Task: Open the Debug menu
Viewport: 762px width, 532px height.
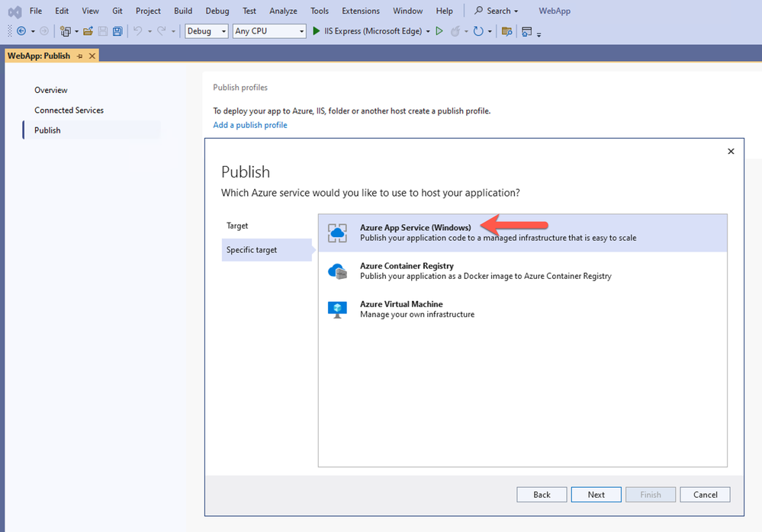Action: 217,11
